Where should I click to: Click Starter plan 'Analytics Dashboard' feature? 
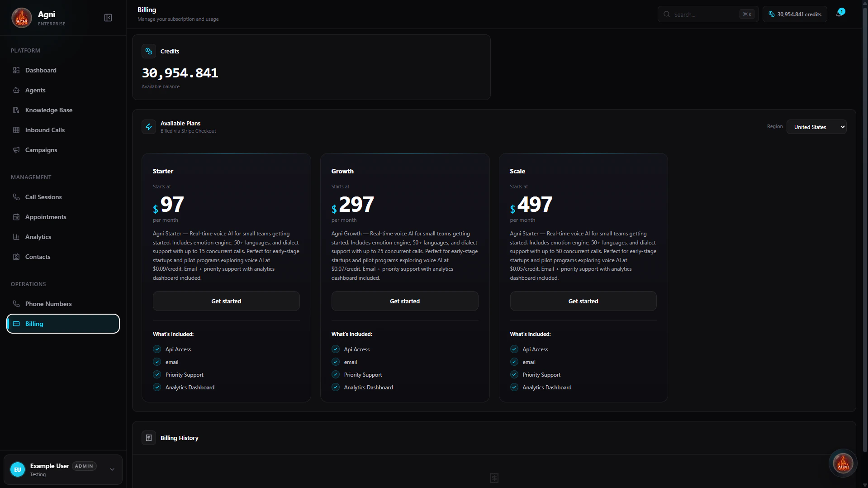(x=190, y=388)
